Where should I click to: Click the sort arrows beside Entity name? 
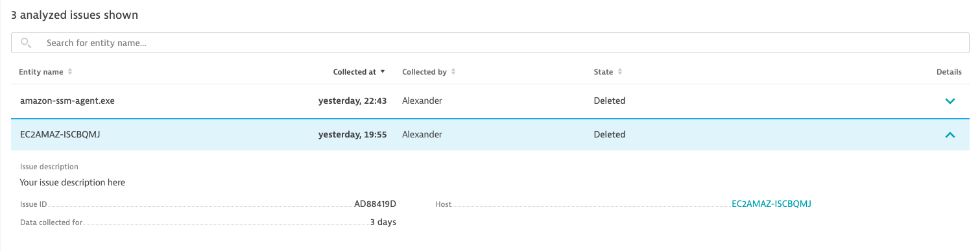(70, 72)
